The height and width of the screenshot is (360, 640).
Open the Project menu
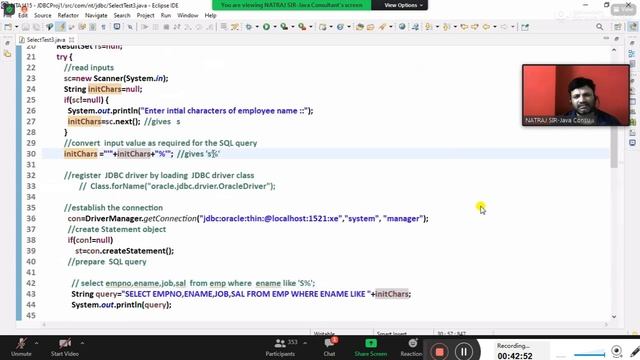click(x=145, y=16)
